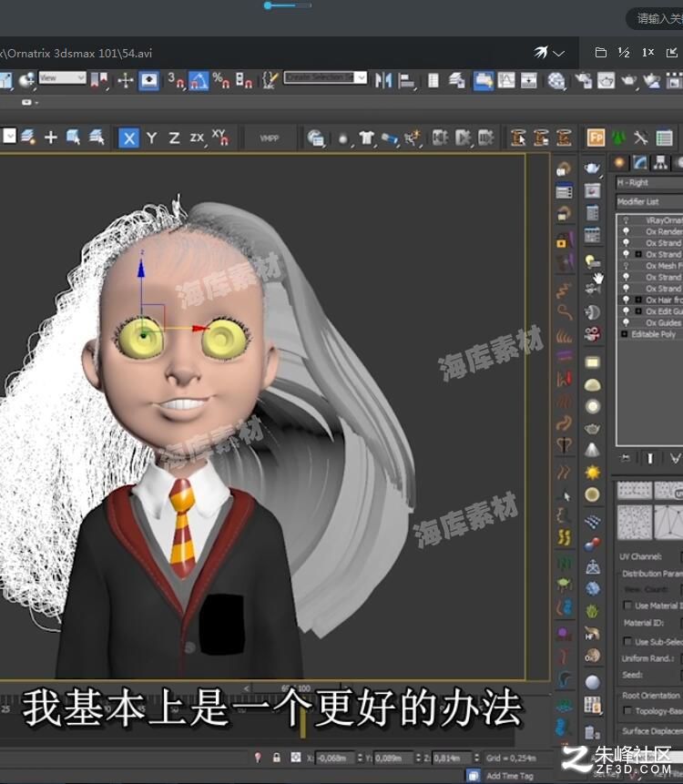
Task: Click the orange Fp toolbar icon
Action: (x=596, y=137)
